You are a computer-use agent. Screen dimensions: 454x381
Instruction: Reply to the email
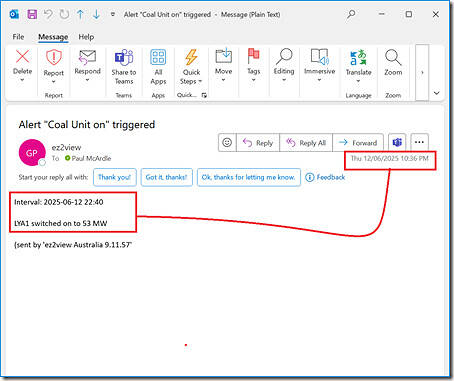click(x=258, y=143)
